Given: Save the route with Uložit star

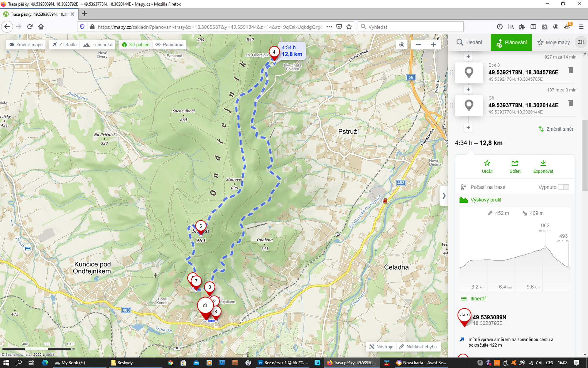Looking at the screenshot, I should 487,167.
